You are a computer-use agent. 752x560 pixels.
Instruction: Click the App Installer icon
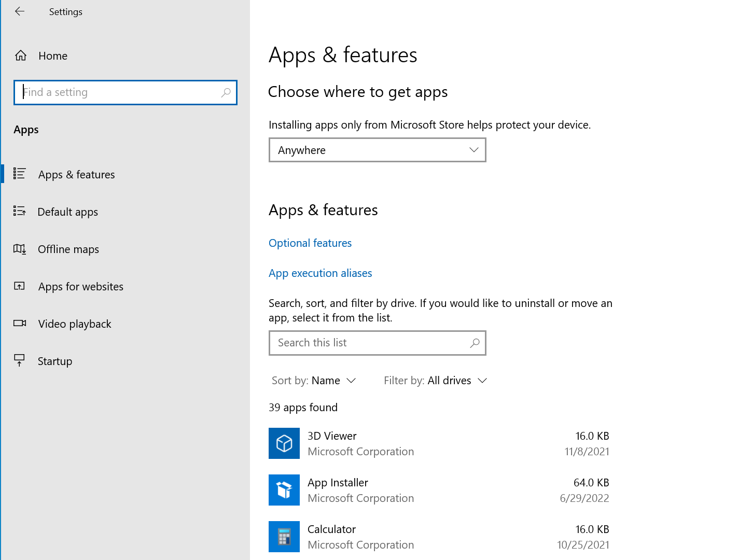click(x=284, y=489)
